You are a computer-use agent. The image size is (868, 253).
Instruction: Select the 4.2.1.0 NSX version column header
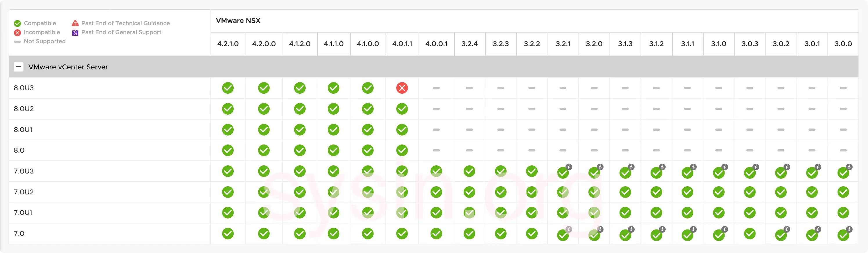(x=228, y=44)
